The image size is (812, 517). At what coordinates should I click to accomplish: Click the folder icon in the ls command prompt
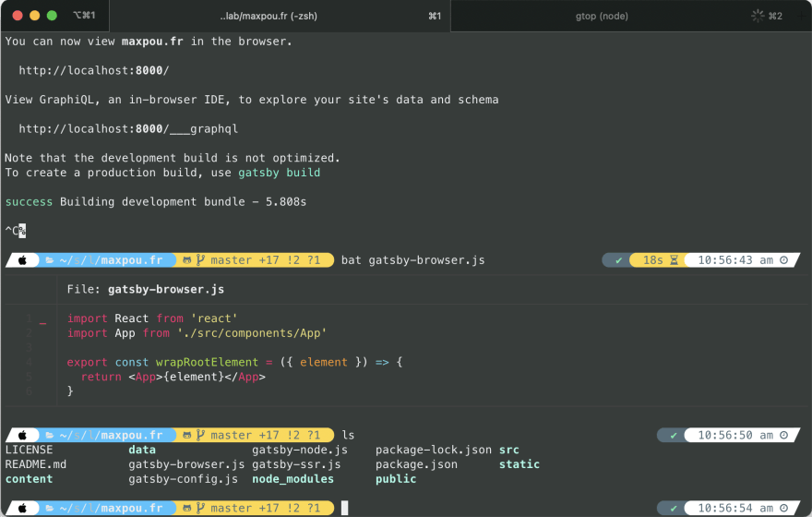(50, 435)
